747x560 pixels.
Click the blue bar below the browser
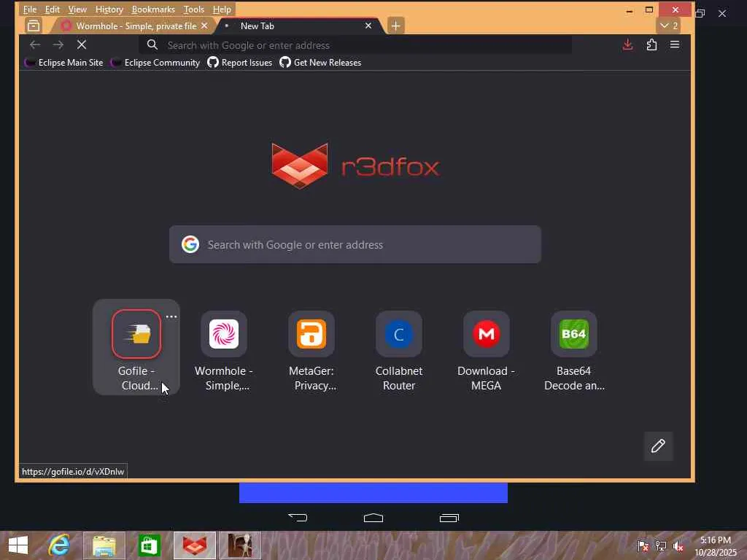coord(373,492)
